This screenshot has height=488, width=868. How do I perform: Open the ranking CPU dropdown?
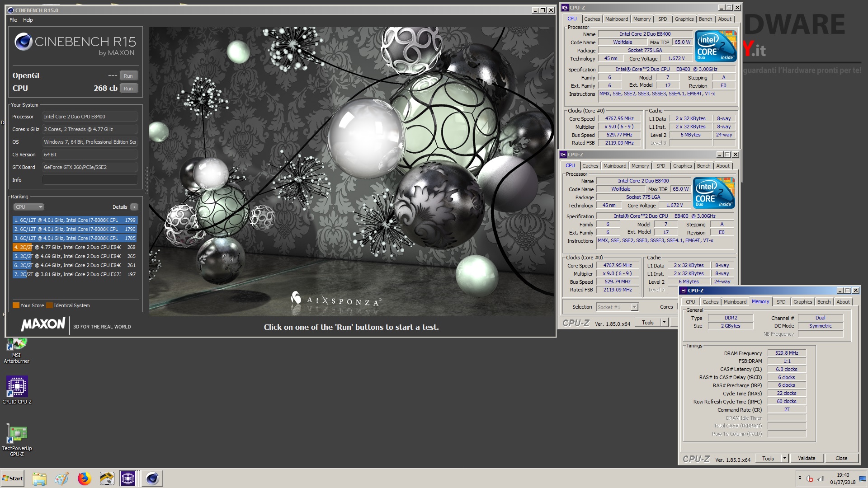coord(28,207)
